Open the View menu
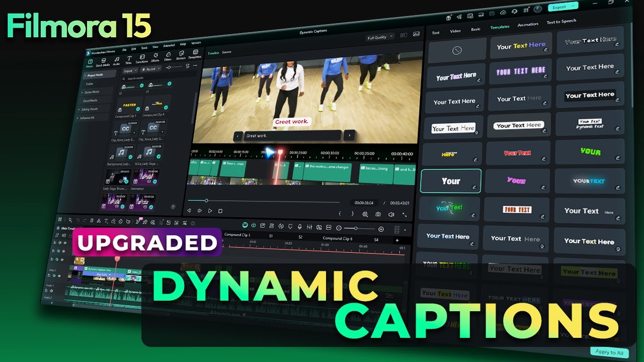Viewport: 644px width, 362px height. click(x=155, y=47)
